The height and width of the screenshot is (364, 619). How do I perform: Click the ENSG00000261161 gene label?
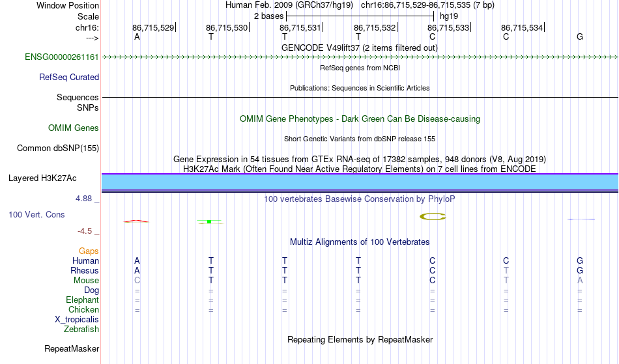[x=62, y=57]
